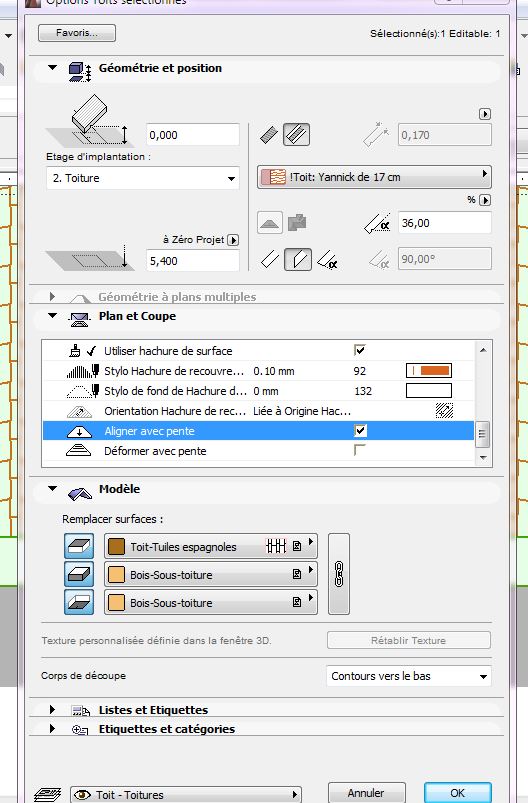Viewport: 528px width, 803px height.
Task: Expand the Etiquettes et catégories section
Action: pyautogui.click(x=52, y=728)
